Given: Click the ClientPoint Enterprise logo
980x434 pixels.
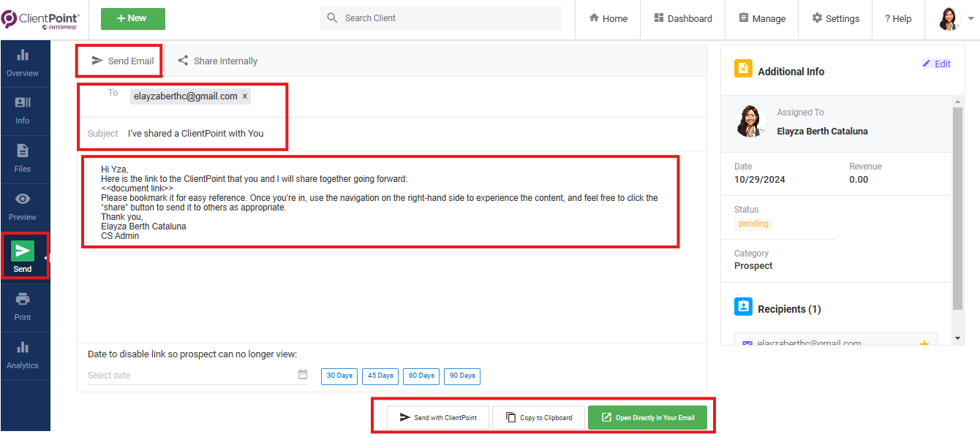Looking at the screenshot, I should click(x=41, y=19).
